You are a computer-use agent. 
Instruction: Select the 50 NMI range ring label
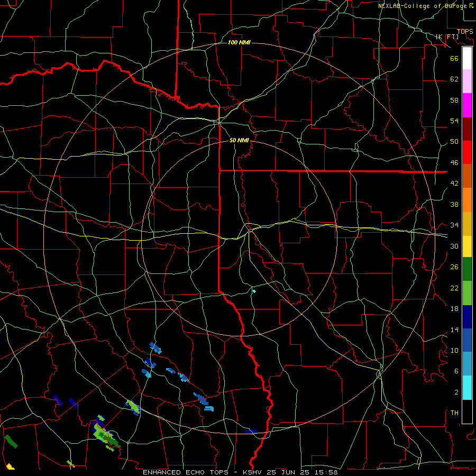[239, 140]
